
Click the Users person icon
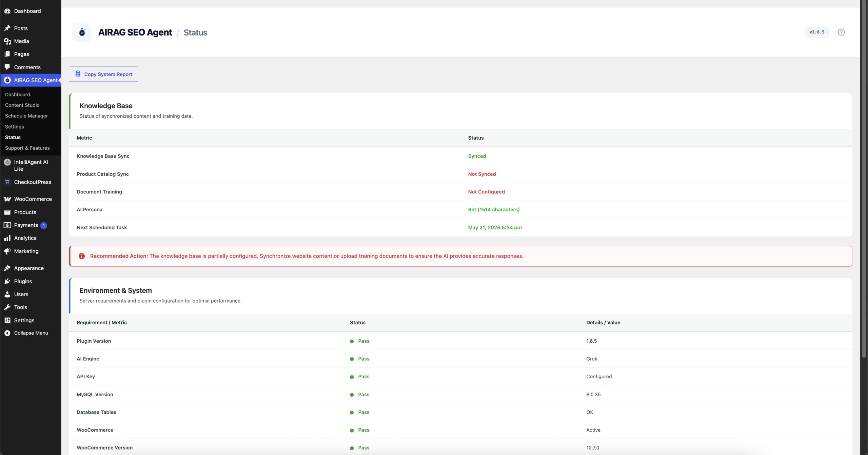point(7,295)
